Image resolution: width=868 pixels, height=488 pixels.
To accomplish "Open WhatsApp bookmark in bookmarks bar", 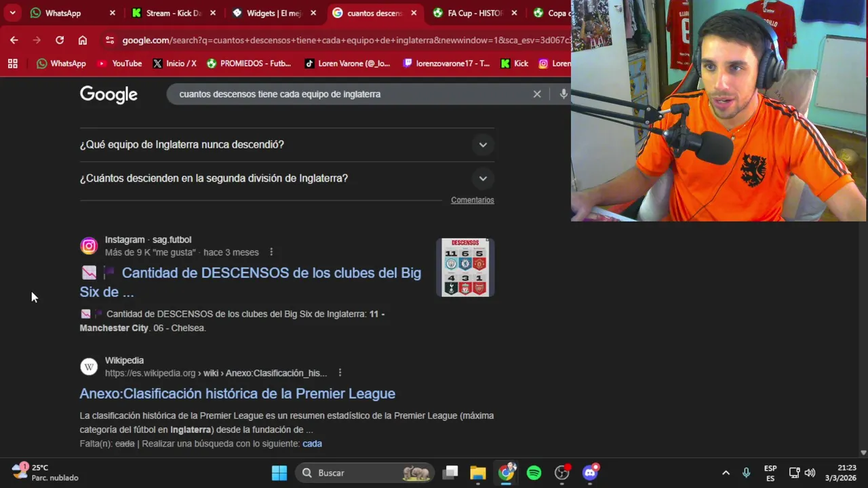I will pyautogui.click(x=62, y=63).
